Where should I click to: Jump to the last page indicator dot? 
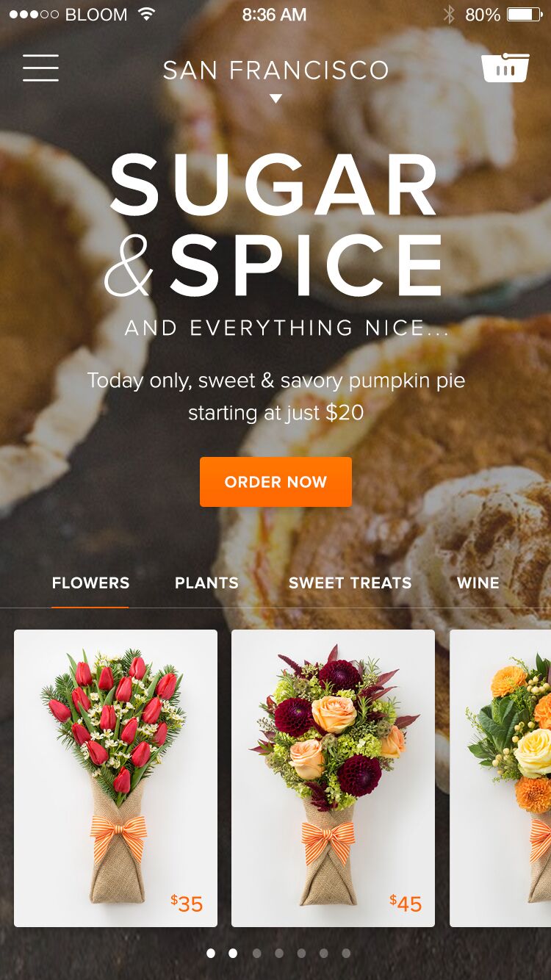tap(346, 953)
